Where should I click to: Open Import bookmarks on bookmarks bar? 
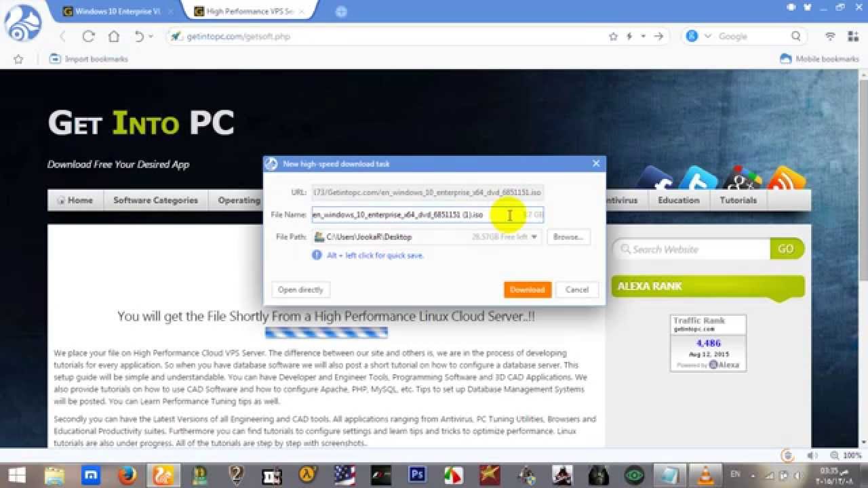pos(88,59)
